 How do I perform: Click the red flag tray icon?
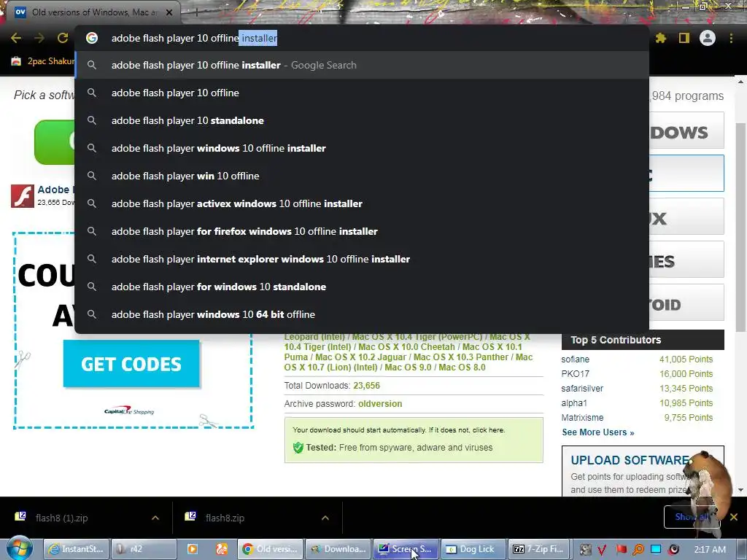pyautogui.click(x=621, y=550)
